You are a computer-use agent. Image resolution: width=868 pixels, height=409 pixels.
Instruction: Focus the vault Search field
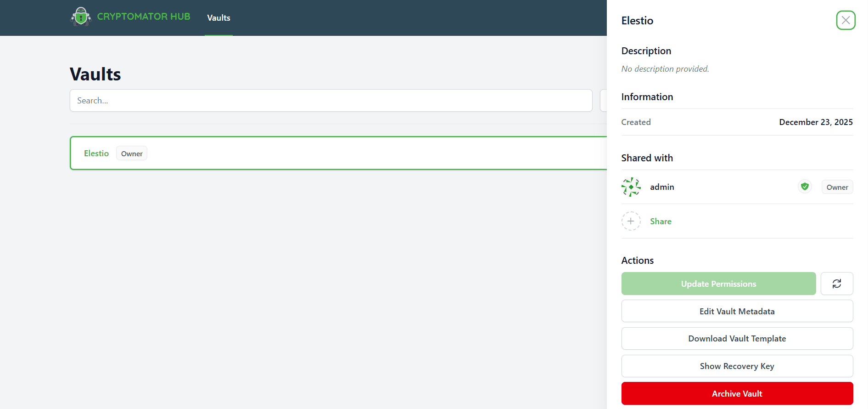pyautogui.click(x=331, y=100)
